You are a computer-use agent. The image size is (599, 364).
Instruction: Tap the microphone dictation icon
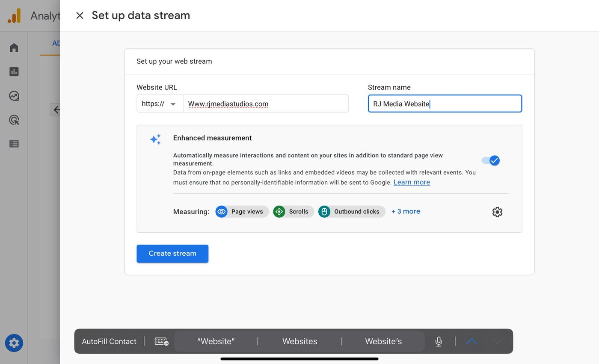(x=439, y=341)
